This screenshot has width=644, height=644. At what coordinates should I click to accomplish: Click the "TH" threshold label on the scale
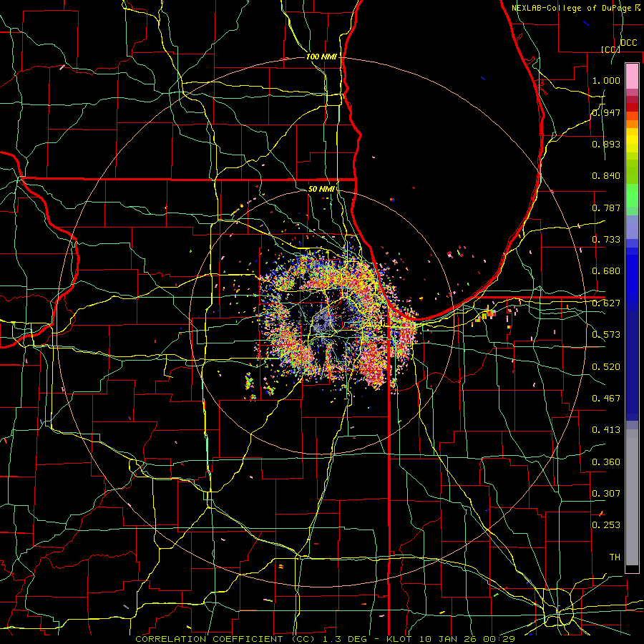615,557
